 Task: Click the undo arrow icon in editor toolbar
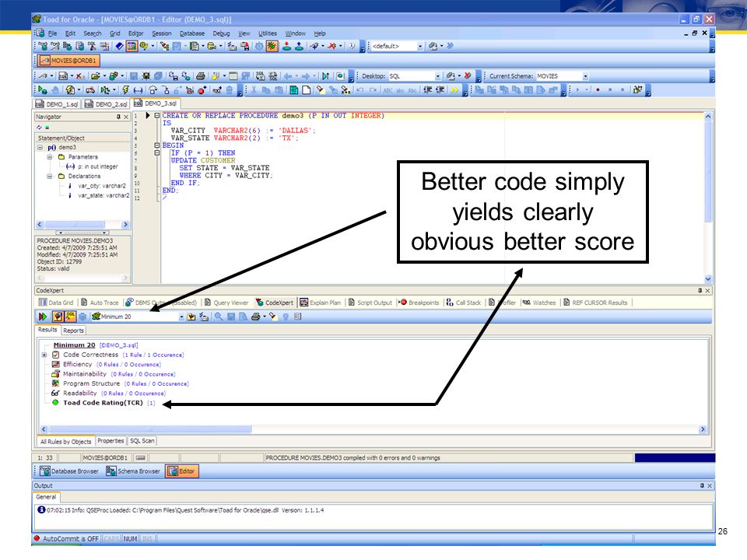click(x=360, y=90)
